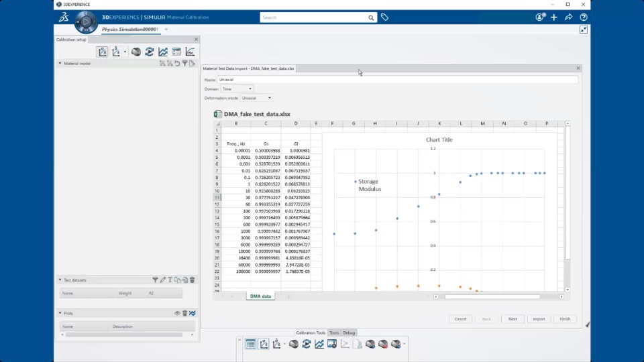The height and width of the screenshot is (362, 644).
Task: Click the blob icon with red arrow in action bar
Action: pyautogui.click(x=383, y=344)
